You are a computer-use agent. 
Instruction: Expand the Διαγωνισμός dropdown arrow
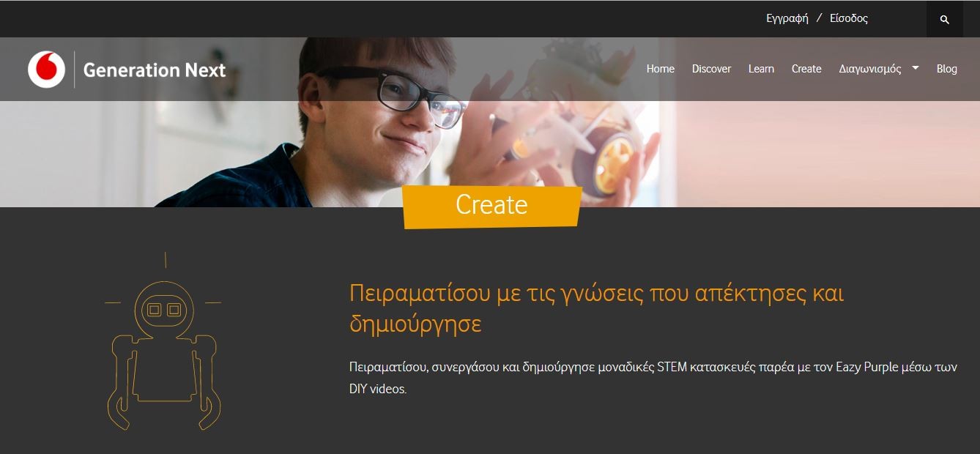[x=915, y=67]
